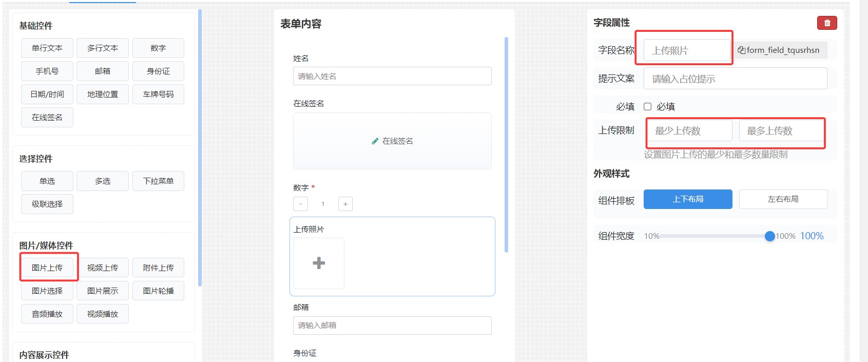
Task: Add 单行文本 control
Action: [x=47, y=48]
